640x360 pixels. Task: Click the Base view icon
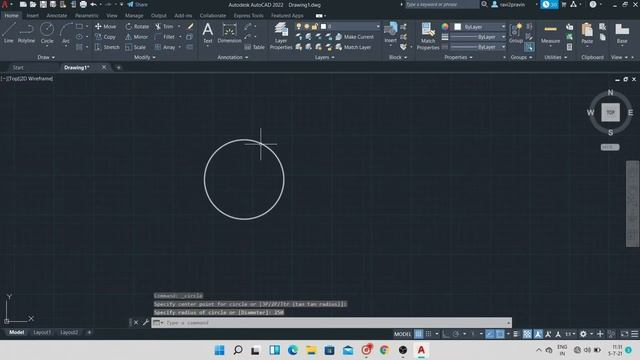click(622, 33)
